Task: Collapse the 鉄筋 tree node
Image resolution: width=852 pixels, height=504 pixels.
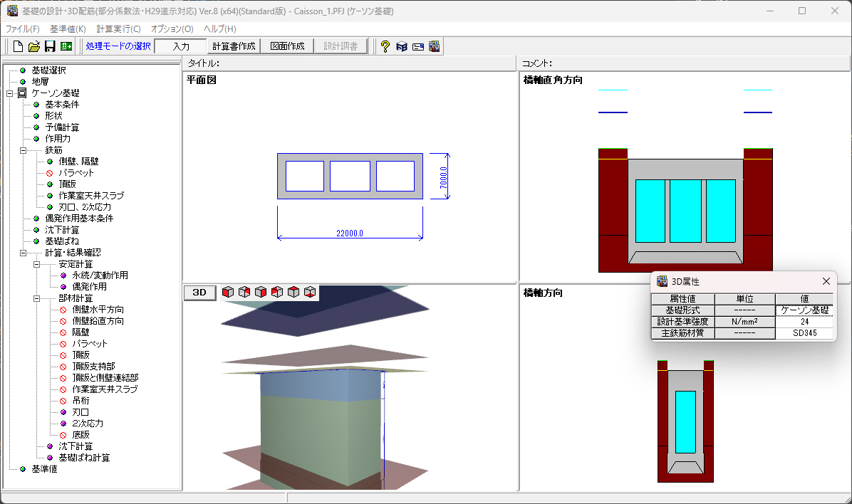Action: [x=23, y=150]
